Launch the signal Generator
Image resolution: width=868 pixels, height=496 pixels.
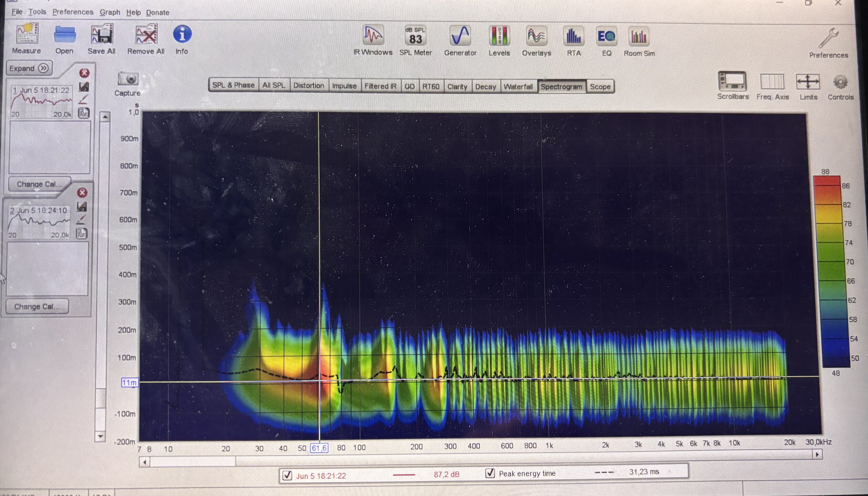click(460, 36)
